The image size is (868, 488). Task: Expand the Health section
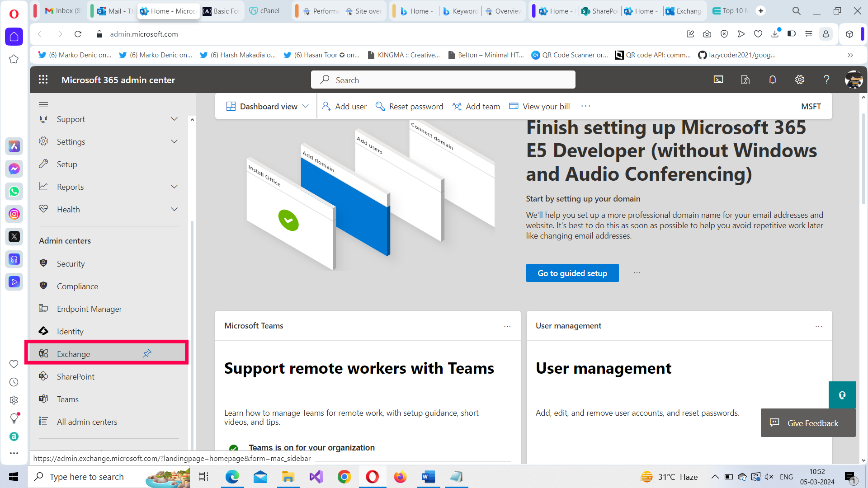pyautogui.click(x=175, y=209)
